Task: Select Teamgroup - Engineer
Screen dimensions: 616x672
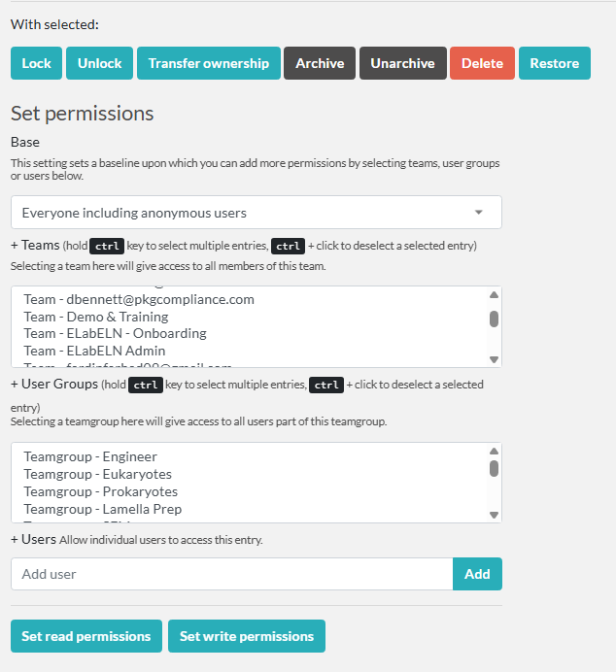Action: point(90,456)
